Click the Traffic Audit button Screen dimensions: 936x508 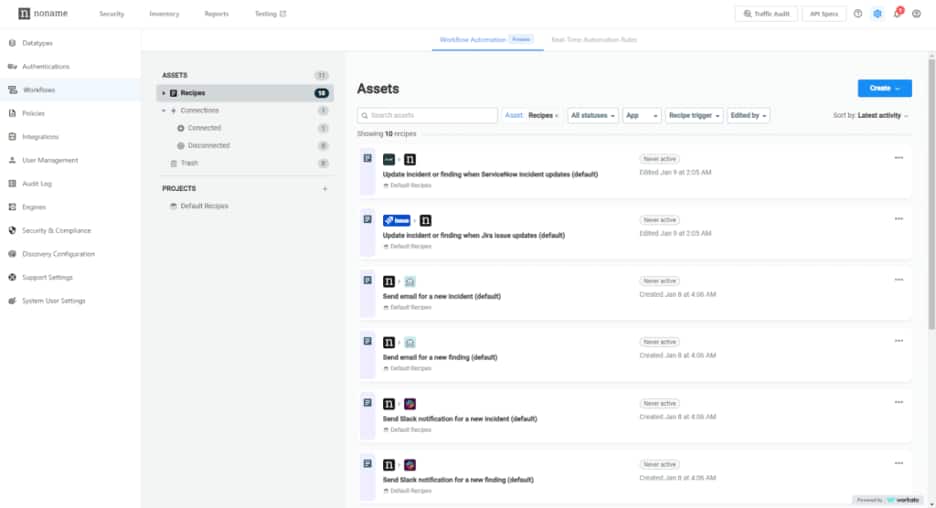765,14
